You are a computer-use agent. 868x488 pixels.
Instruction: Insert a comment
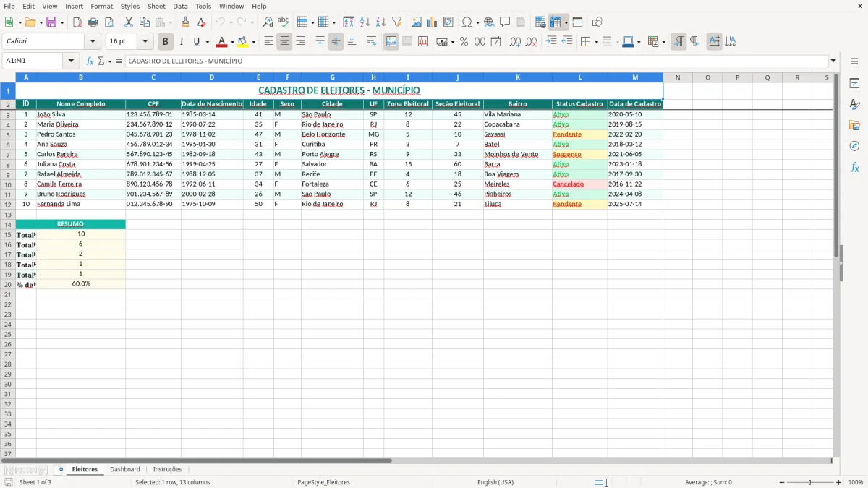coord(506,22)
